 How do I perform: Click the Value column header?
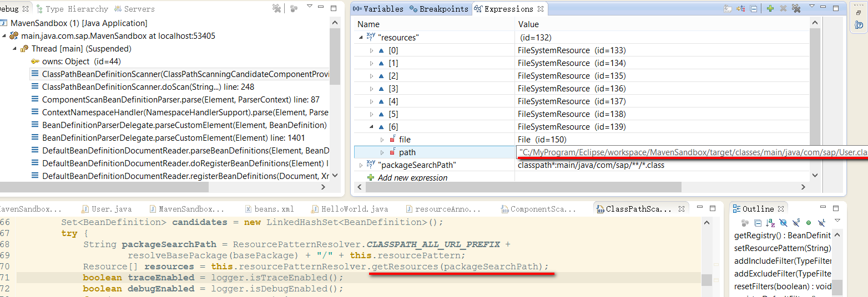528,24
